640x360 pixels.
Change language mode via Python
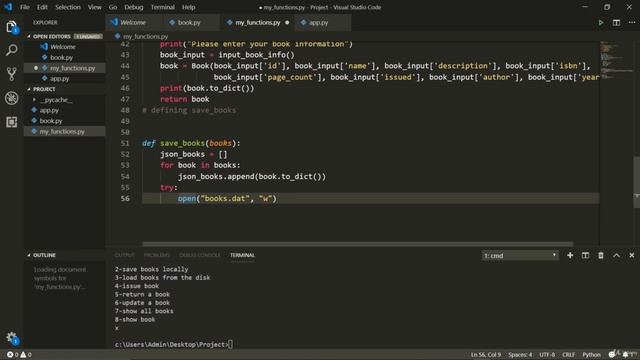591,355
